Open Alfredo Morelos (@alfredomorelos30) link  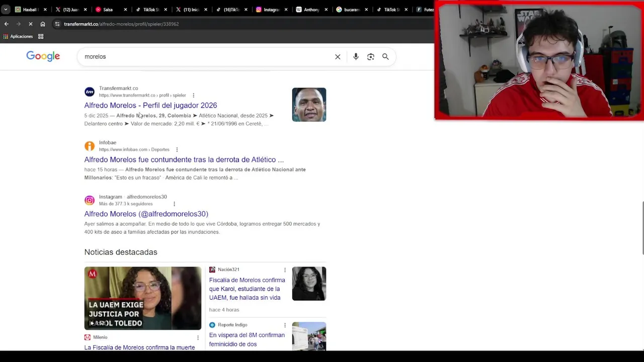(146, 214)
